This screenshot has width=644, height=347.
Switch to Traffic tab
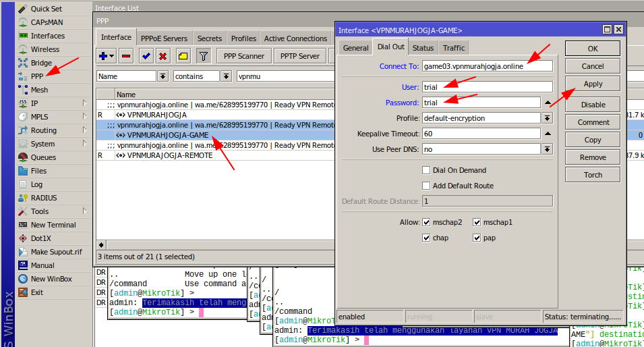pyautogui.click(x=453, y=48)
